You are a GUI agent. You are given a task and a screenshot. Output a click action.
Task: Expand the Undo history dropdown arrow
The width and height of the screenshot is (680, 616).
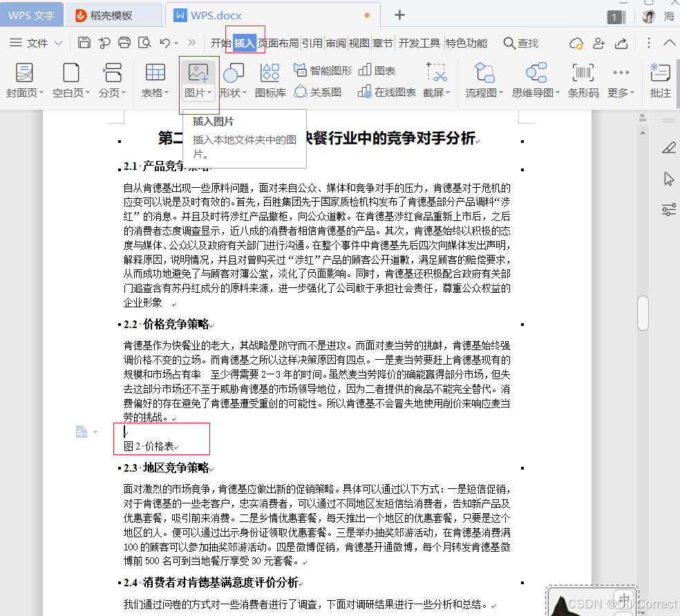176,43
